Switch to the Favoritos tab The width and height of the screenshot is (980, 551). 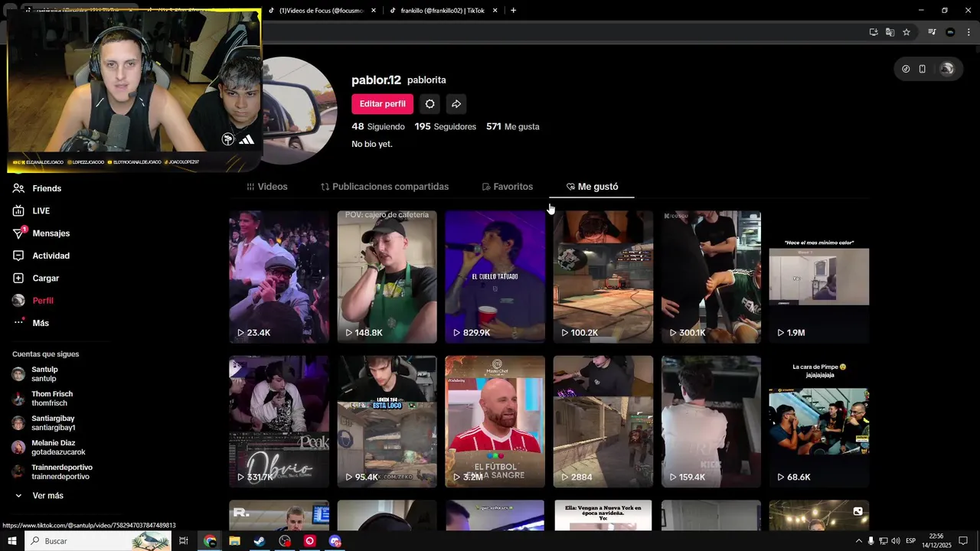(x=507, y=187)
